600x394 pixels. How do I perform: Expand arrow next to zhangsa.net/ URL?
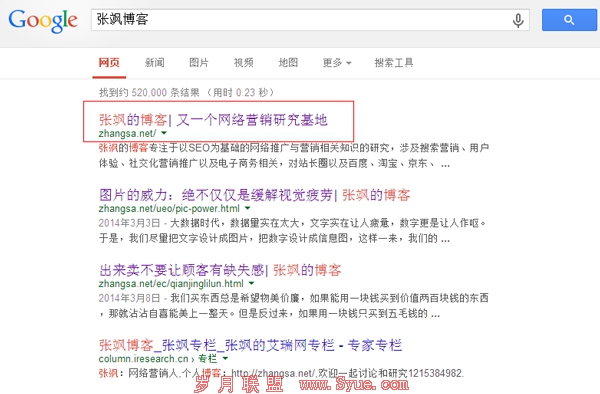coord(164,133)
